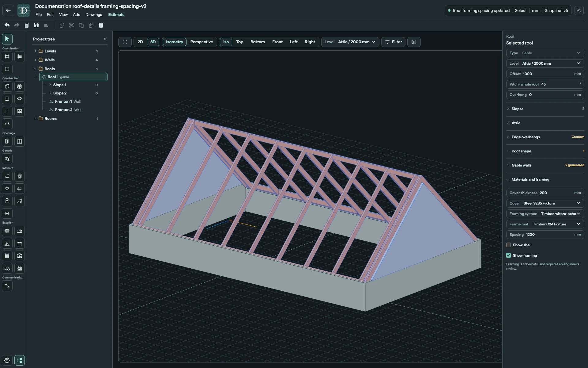Disable the Show framing checkbox

point(509,255)
